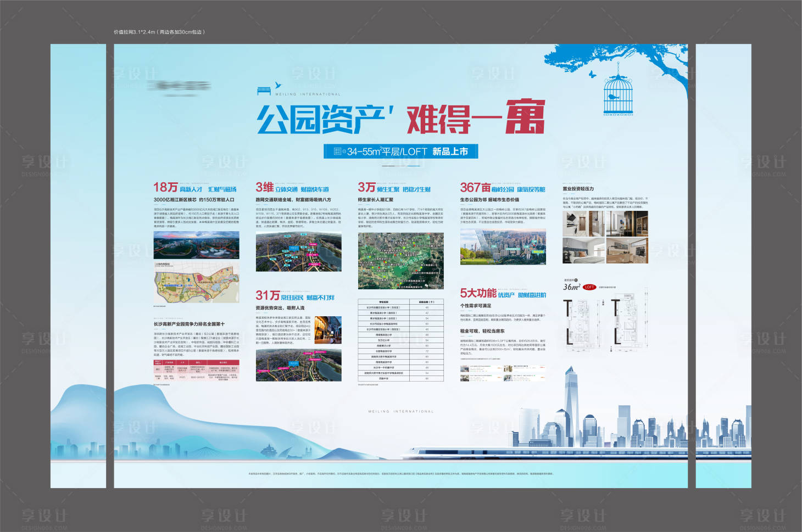Open the night street photo under 31万 section
This screenshot has width=802, height=532.
coord(328,330)
